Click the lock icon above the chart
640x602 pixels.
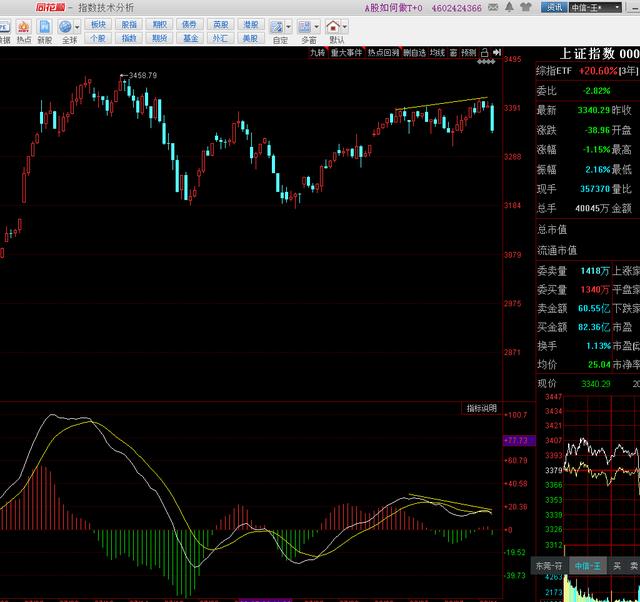pyautogui.click(x=484, y=52)
